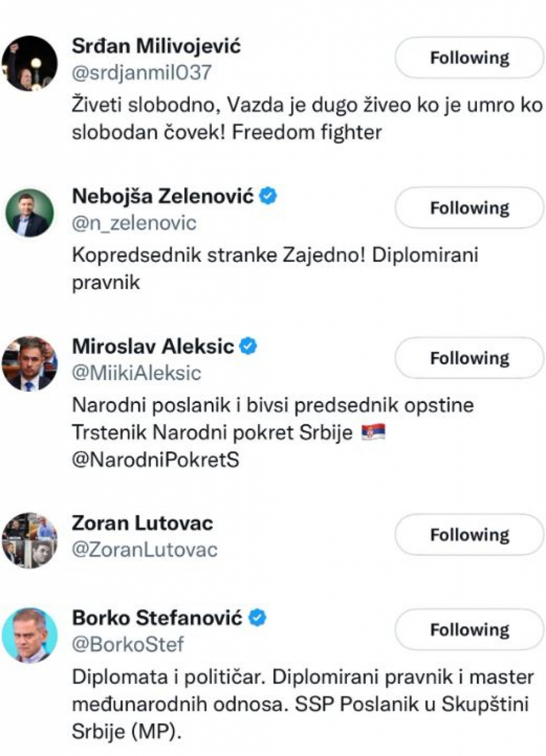Click verified badge next to Borko Stefanović

pos(258,618)
